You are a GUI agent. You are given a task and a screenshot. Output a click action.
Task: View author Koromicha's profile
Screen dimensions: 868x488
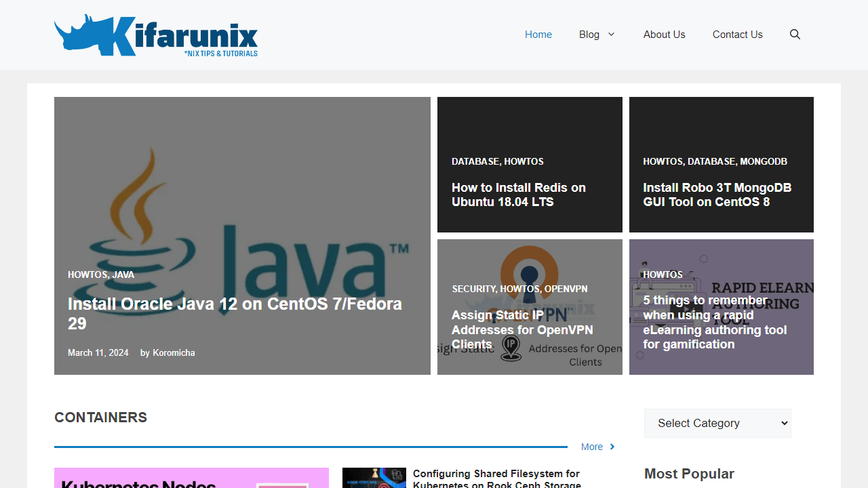[174, 352]
